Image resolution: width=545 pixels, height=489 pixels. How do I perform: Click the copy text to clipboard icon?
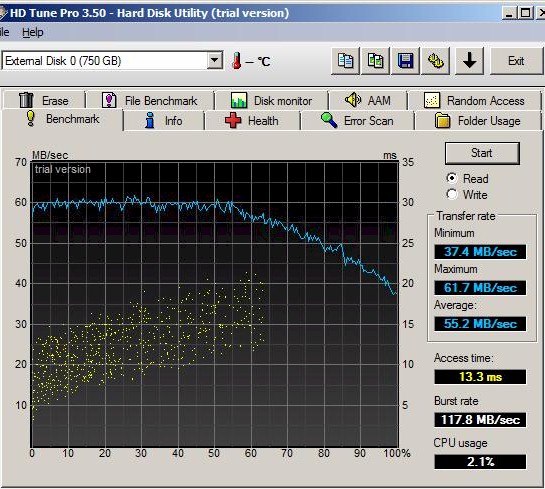345,61
